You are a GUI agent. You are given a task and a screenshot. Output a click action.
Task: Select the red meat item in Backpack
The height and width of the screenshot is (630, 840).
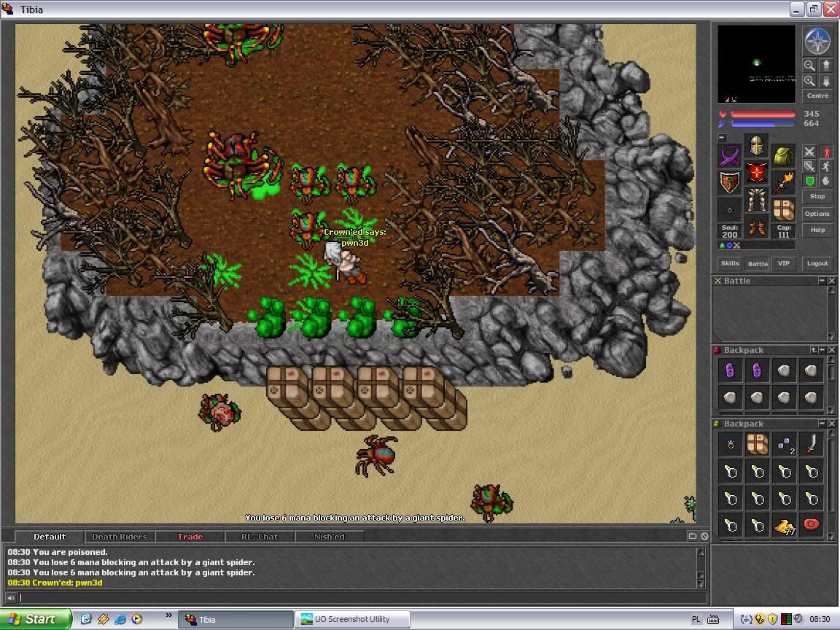pyautogui.click(x=811, y=526)
